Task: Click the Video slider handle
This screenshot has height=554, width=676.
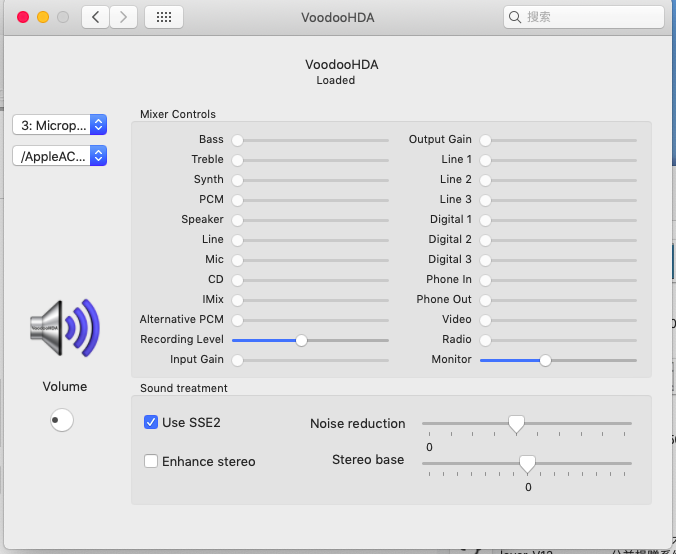Action: point(485,320)
